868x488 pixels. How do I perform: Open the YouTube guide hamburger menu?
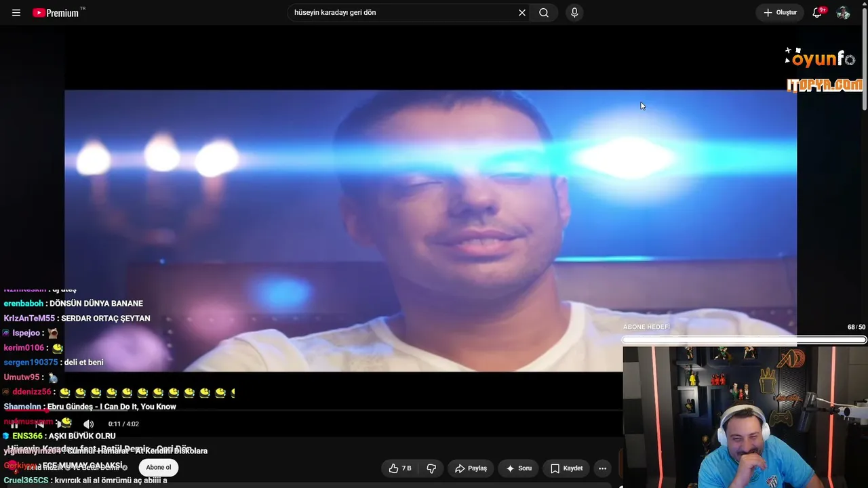tap(16, 13)
